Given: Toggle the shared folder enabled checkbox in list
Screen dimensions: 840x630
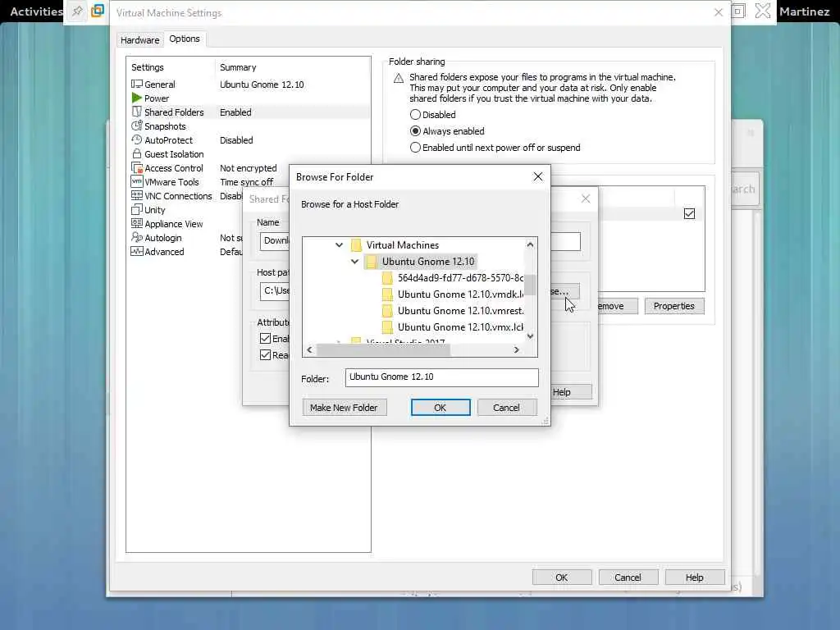Looking at the screenshot, I should (689, 214).
